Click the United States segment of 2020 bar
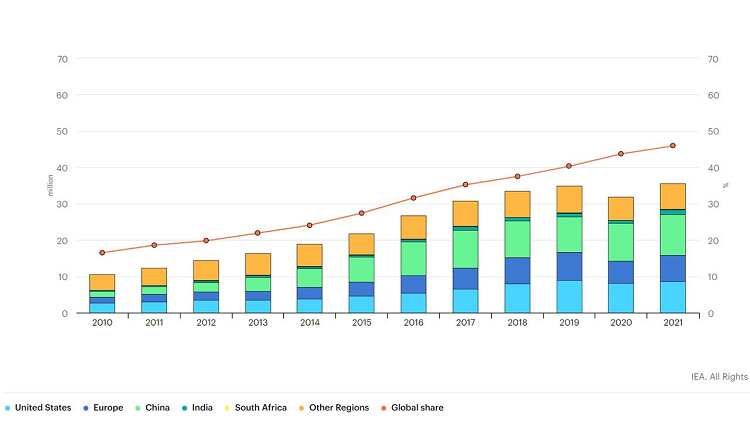Viewport: 750px width, 421px height. (x=620, y=298)
